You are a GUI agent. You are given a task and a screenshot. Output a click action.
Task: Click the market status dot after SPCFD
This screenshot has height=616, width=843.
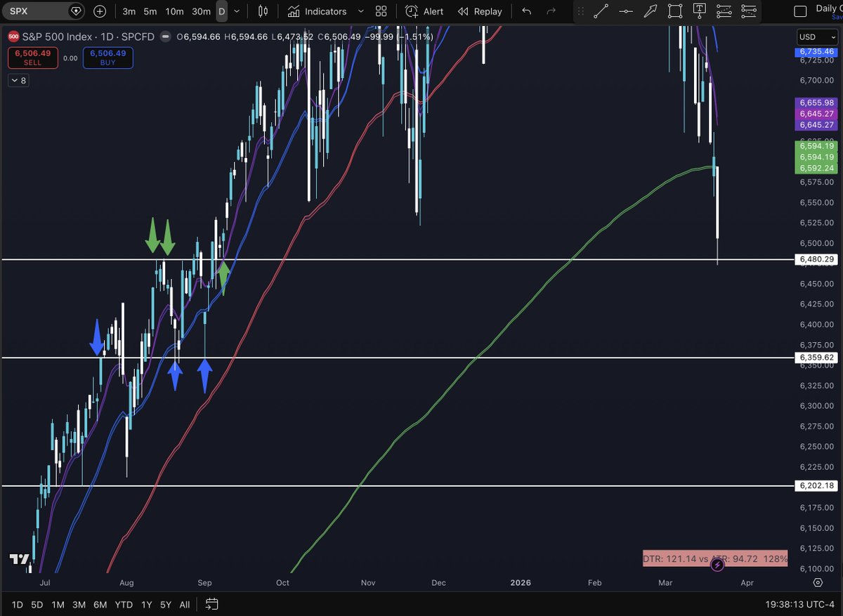[x=166, y=37]
